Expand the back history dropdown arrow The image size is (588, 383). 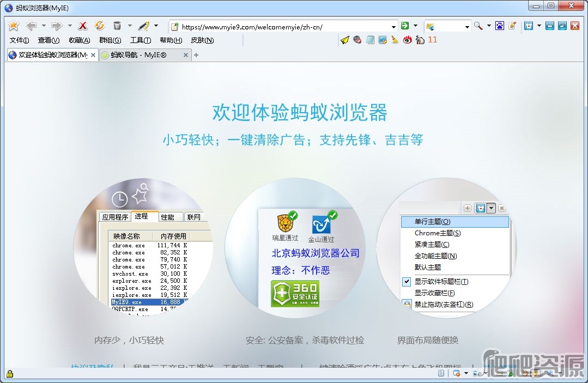(44, 26)
